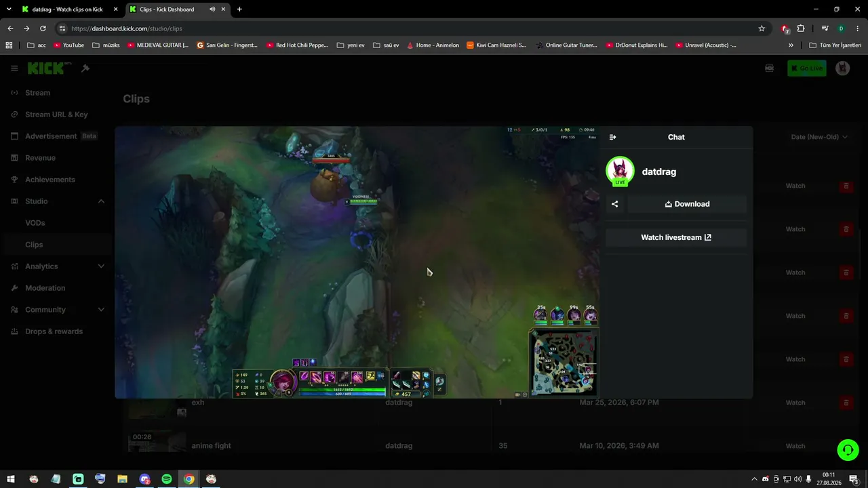Open the Home - Animelon bookmark

(x=433, y=45)
